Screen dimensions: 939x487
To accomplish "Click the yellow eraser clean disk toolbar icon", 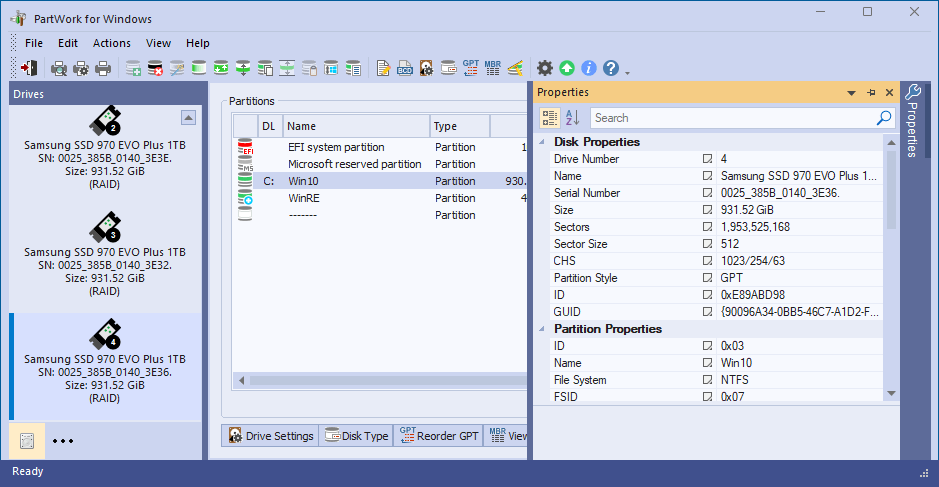I will click(515, 68).
